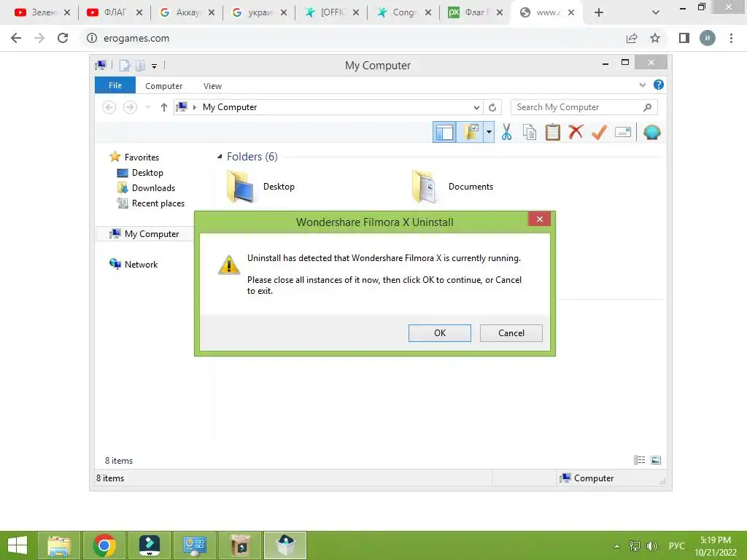
Task: Show hidden tray icons arrow
Action: click(616, 546)
